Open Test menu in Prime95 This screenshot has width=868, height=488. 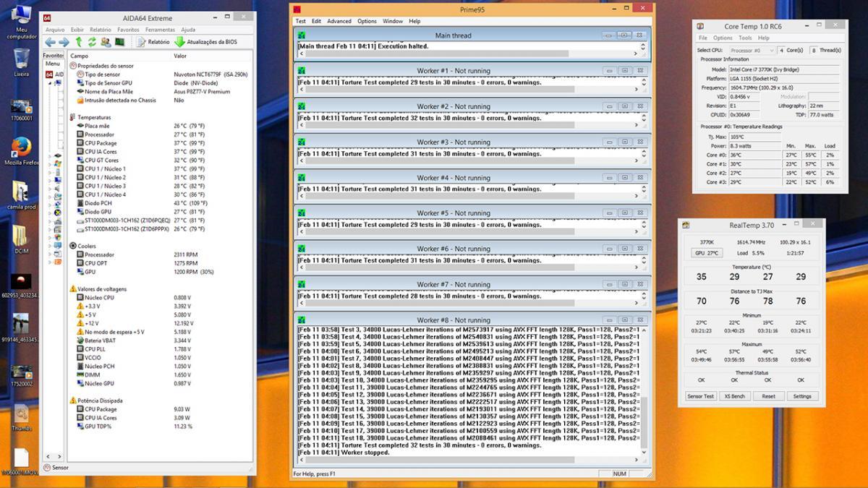[300, 21]
